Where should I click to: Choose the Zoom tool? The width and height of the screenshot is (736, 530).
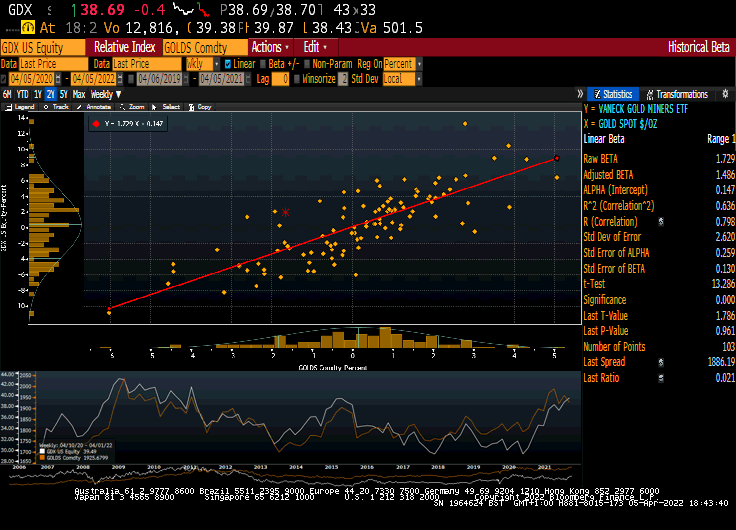click(133, 106)
